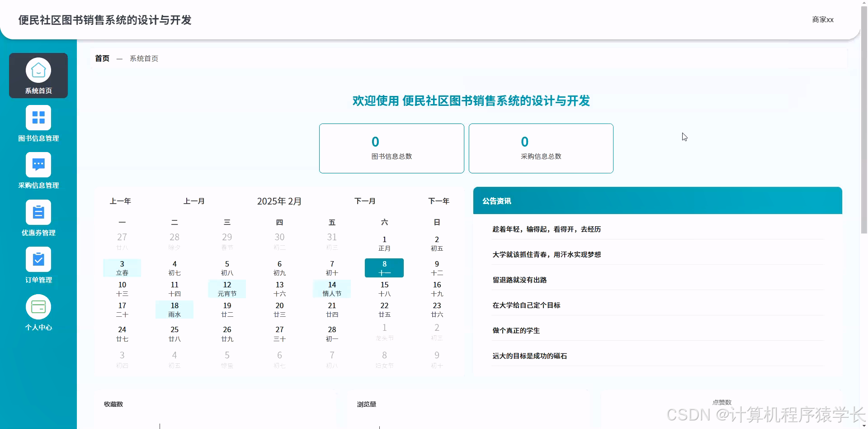The height and width of the screenshot is (429, 868).
Task: Select the 图书信息管理 menu label
Action: pyautogui.click(x=38, y=138)
